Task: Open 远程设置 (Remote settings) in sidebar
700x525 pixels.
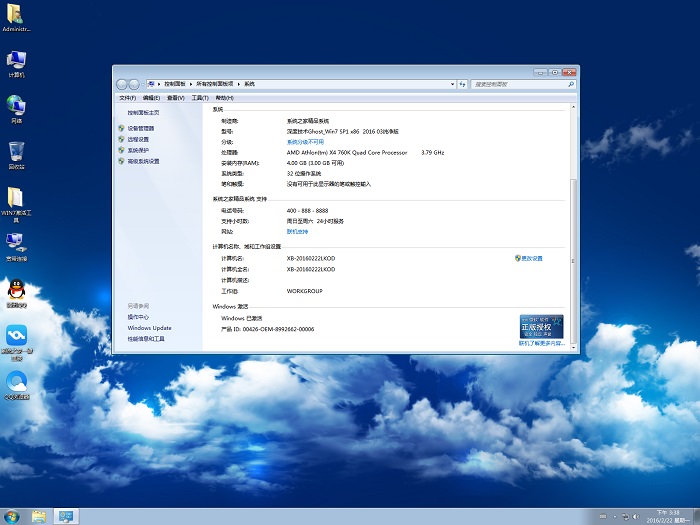Action: (137, 139)
